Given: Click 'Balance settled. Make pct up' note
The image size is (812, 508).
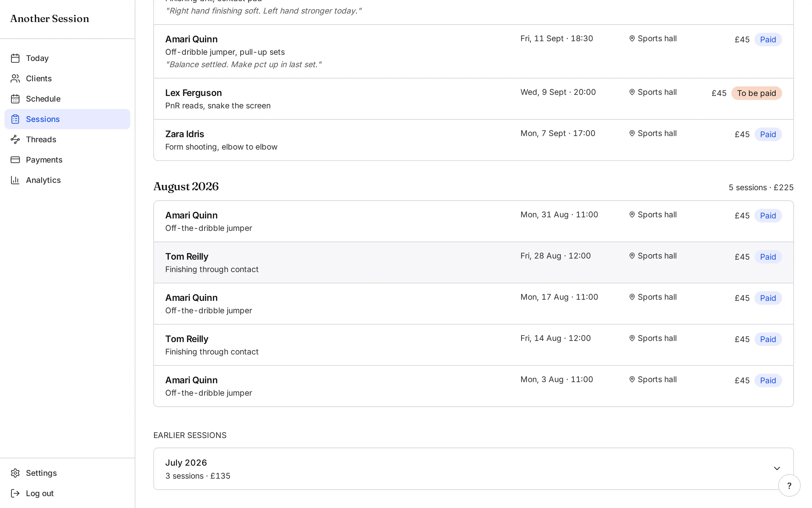Looking at the screenshot, I should click(243, 65).
